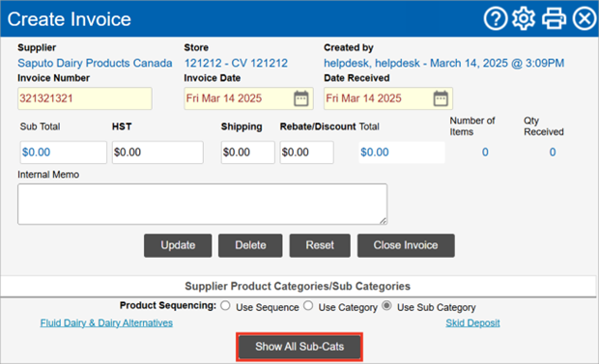Select the Use Sub Category radio button

(387, 305)
